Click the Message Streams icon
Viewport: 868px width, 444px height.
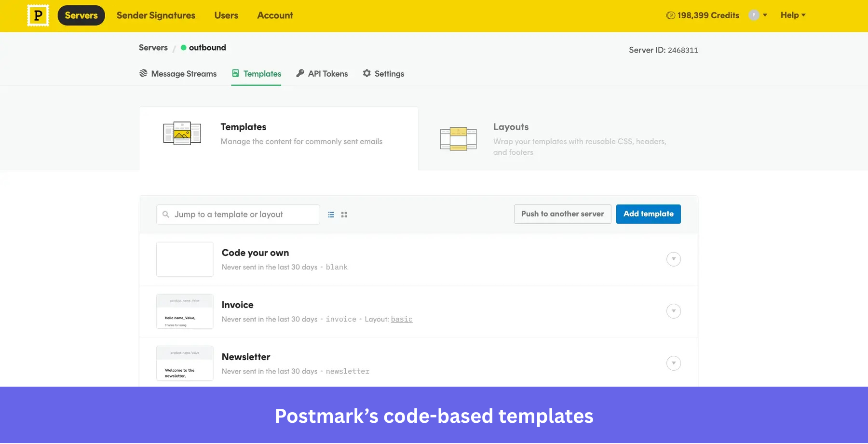point(143,73)
